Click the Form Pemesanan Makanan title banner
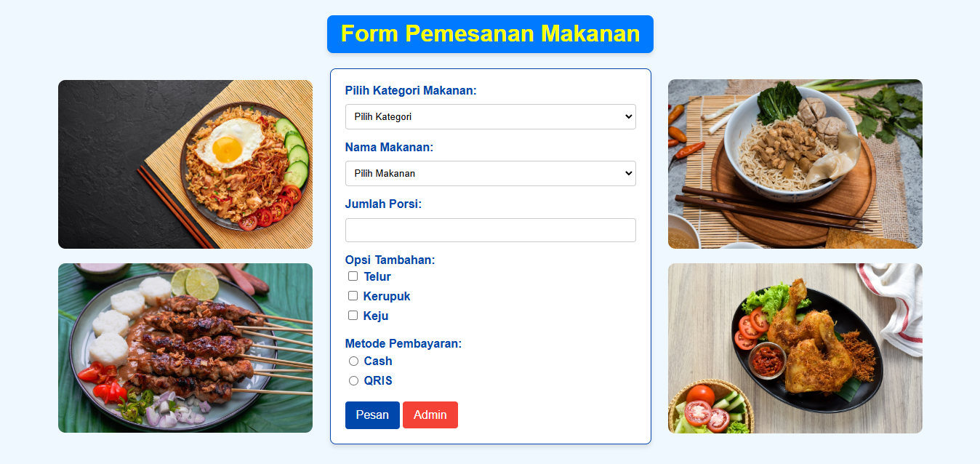 point(490,34)
